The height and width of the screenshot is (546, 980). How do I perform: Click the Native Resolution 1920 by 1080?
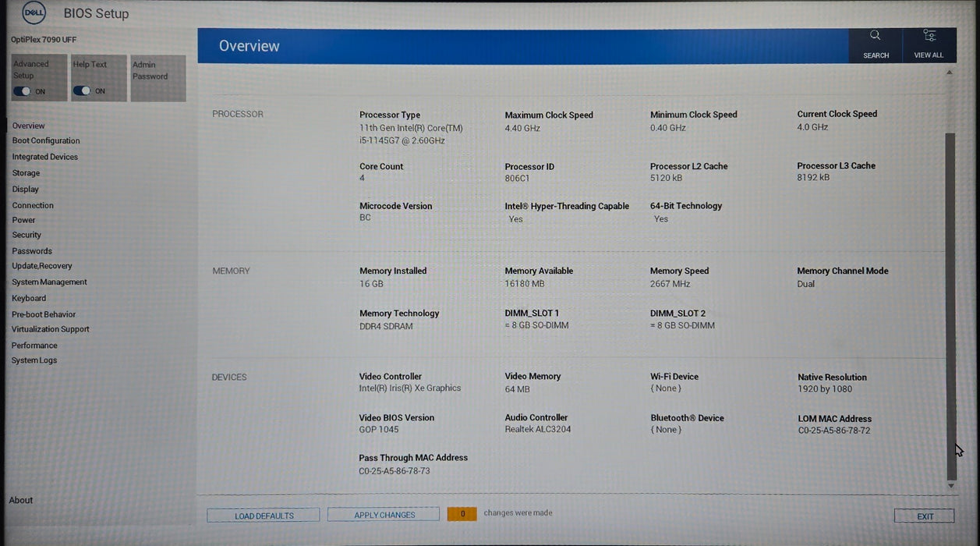pos(825,389)
